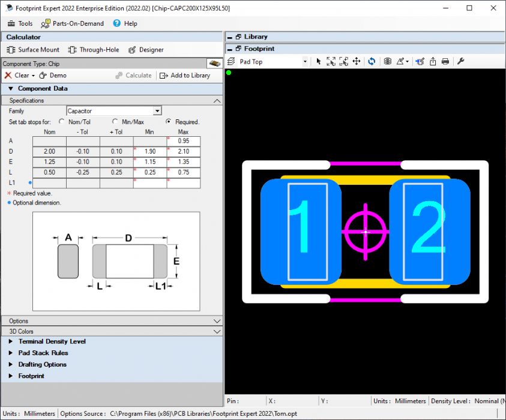Click the layer stack icon
This screenshot has height=420, width=506.
(388, 61)
